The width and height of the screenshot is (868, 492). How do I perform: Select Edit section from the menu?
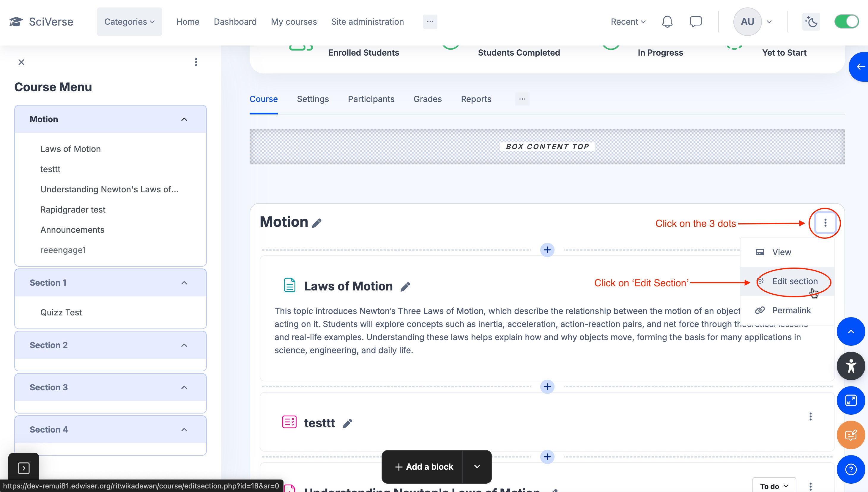pos(794,281)
